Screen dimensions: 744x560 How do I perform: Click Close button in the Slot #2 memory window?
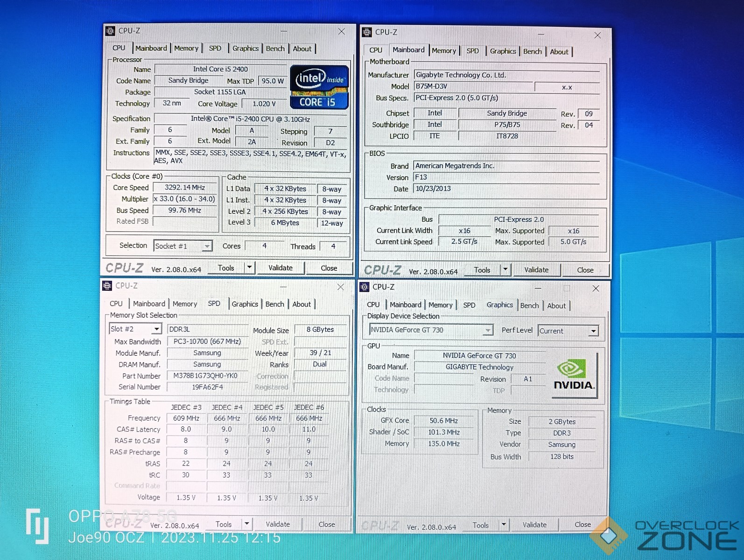(x=327, y=525)
